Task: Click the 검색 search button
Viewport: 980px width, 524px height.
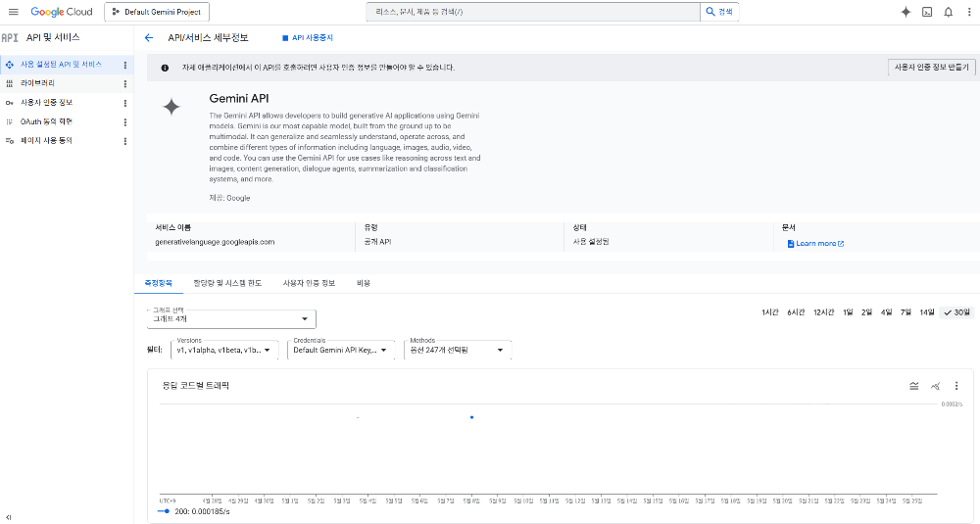Action: pos(719,12)
